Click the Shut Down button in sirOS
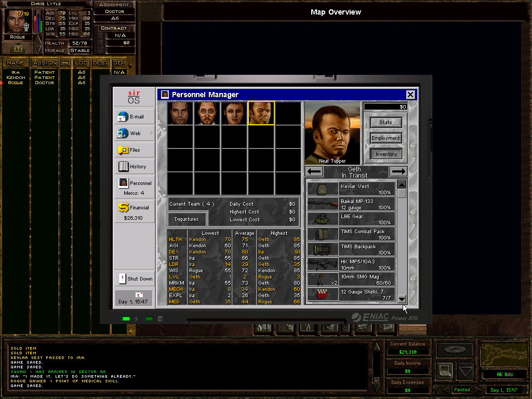532x399 pixels. 135,279
